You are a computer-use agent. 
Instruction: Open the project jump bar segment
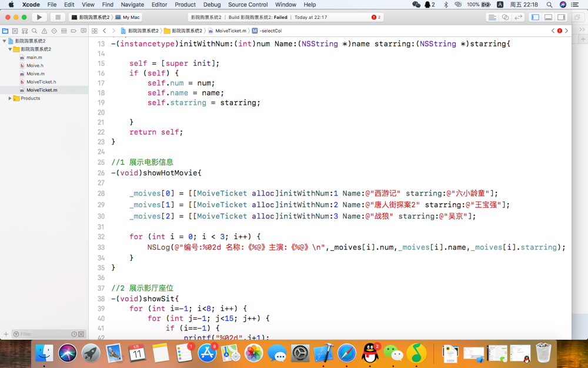(139, 31)
